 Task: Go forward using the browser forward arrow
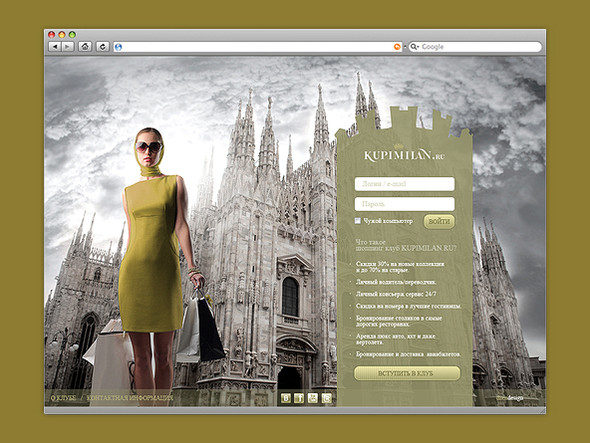(67, 47)
